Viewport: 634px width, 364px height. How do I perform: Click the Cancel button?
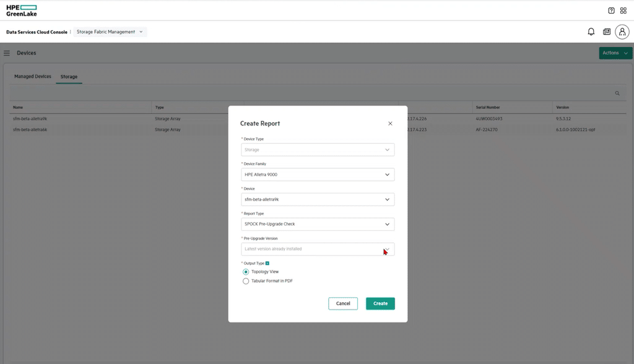point(343,304)
